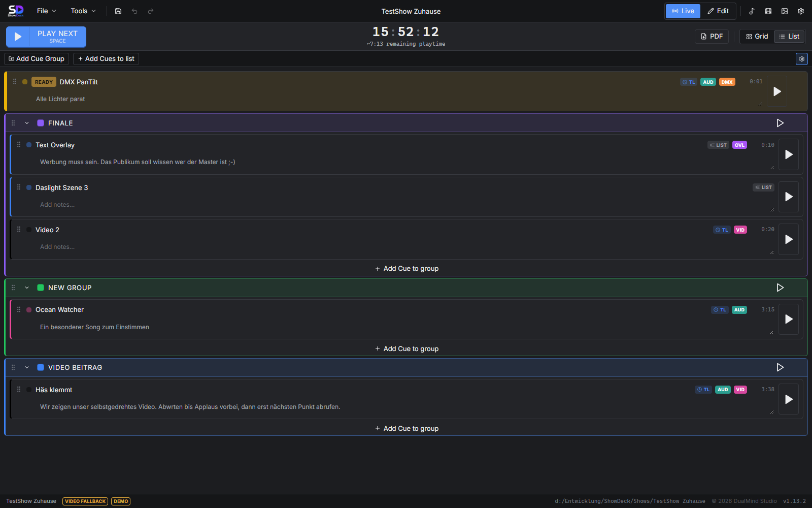This screenshot has width=812, height=508.
Task: Click the Daslight Szene 3 notes field
Action: pyautogui.click(x=406, y=205)
